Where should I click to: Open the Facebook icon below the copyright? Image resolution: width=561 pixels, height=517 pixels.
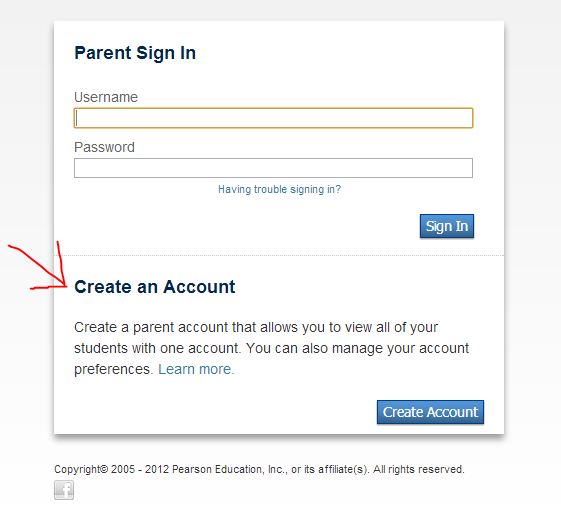(x=64, y=490)
